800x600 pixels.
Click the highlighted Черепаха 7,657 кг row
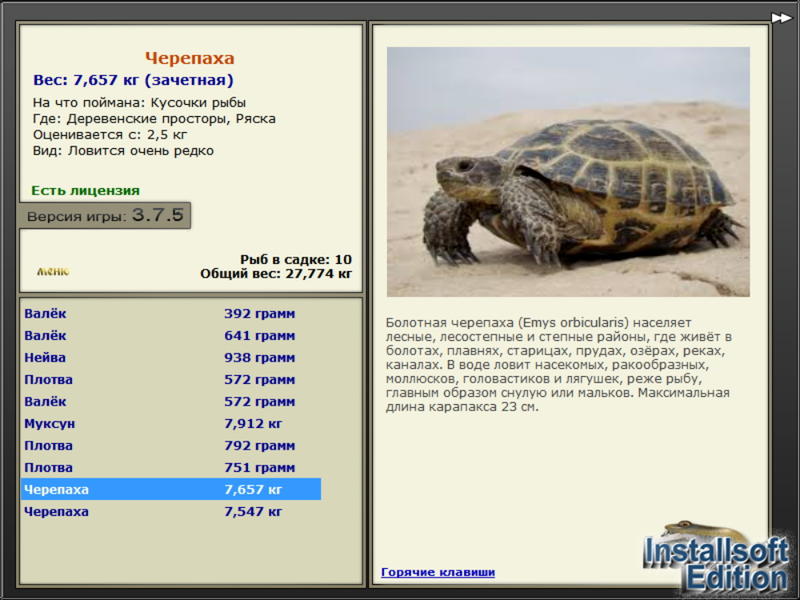[x=171, y=489]
